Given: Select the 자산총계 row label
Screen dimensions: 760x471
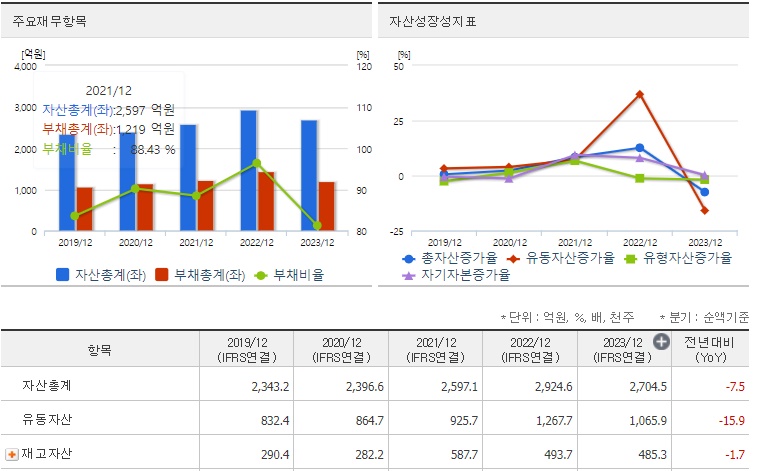Looking at the screenshot, I should coord(47,386).
